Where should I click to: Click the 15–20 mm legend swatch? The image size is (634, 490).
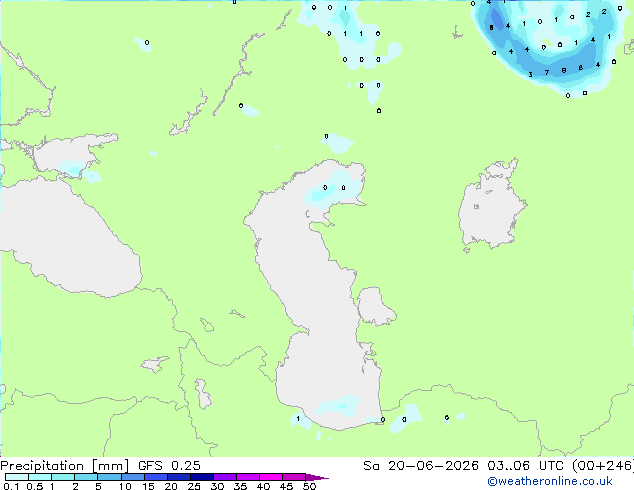coord(156,477)
